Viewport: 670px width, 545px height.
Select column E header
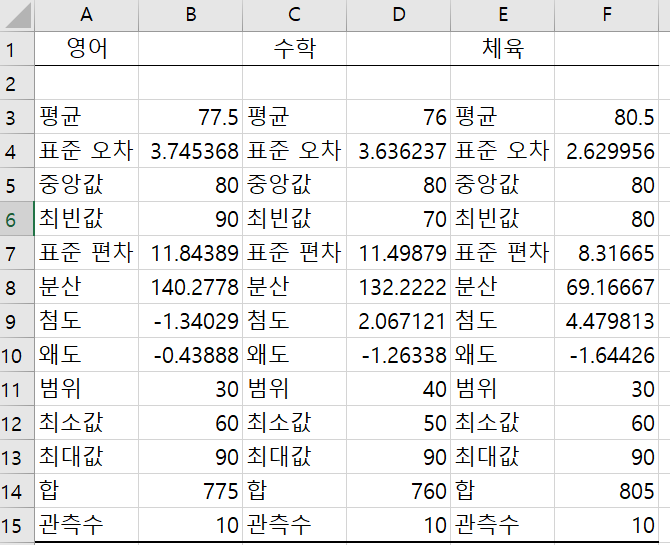[502, 15]
